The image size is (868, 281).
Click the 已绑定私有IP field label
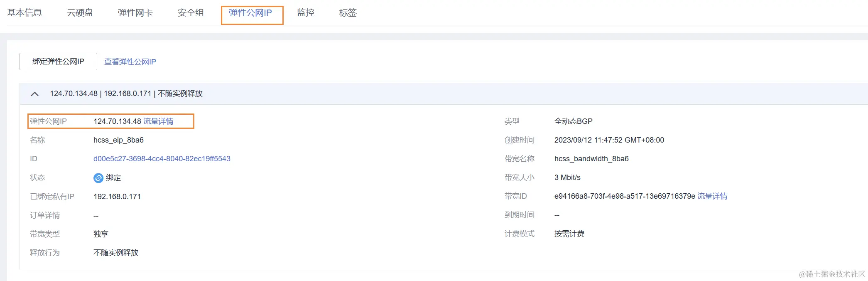tap(52, 197)
